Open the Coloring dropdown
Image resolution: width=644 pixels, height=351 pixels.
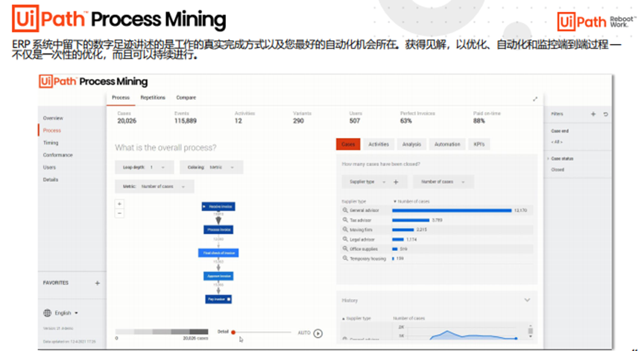211,167
